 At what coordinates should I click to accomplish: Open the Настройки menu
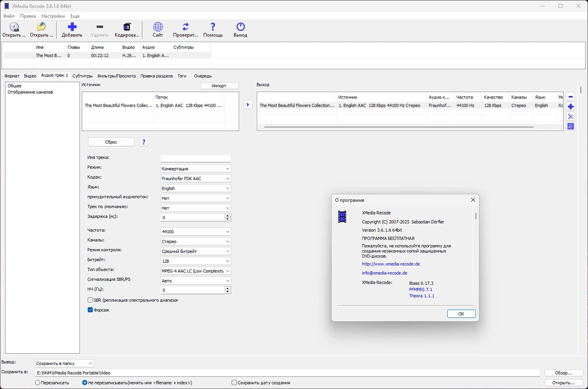[53, 16]
